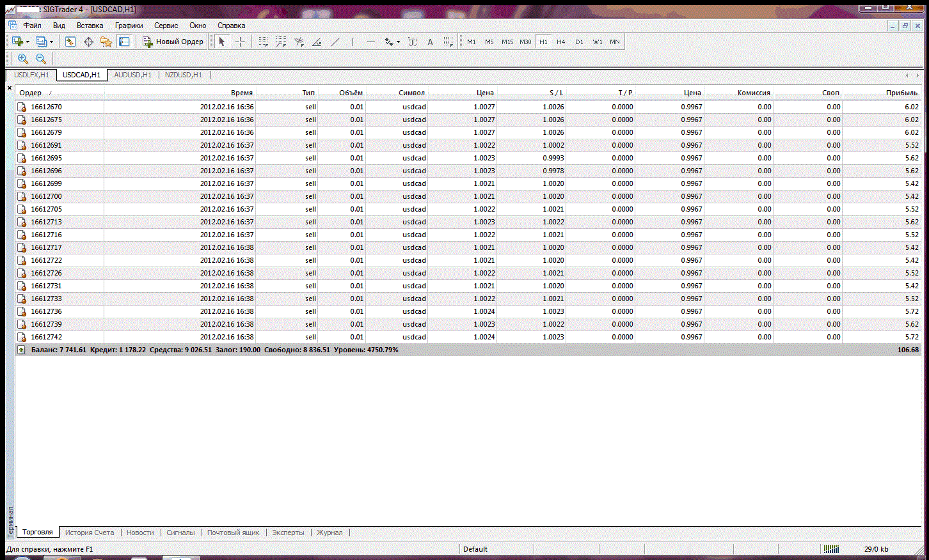
Task: Open the Эксперты terminal tab
Action: pos(288,533)
